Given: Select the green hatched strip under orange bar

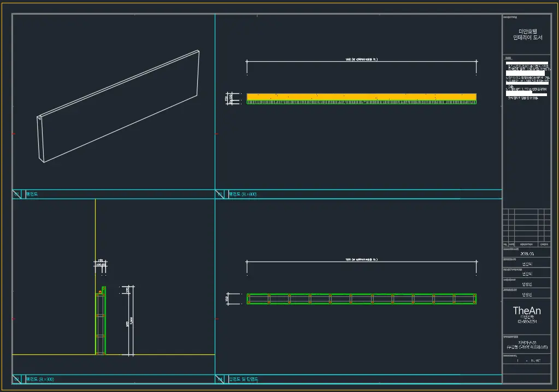Looking at the screenshot, I should 362,102.
